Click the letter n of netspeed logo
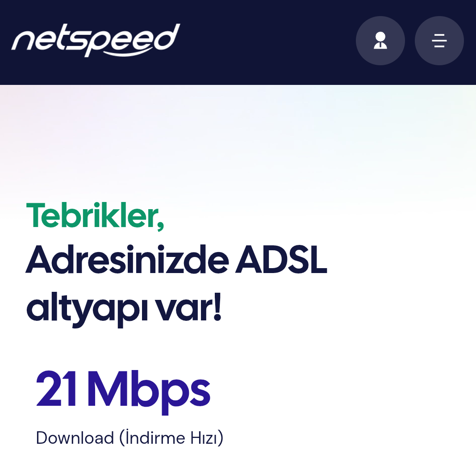The height and width of the screenshot is (467, 476). coord(24,41)
